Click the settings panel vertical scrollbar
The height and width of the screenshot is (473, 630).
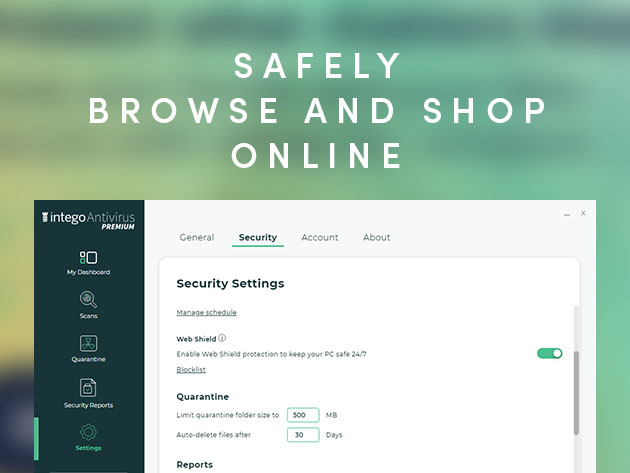[576, 393]
